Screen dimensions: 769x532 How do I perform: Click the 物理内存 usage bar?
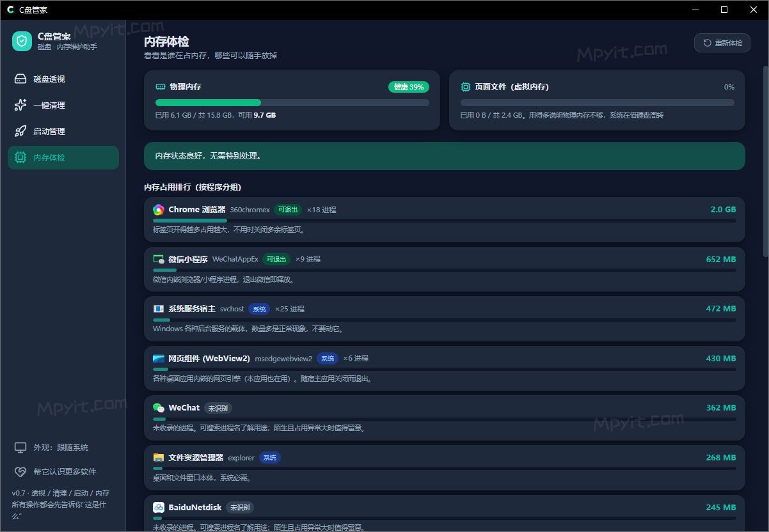(292, 102)
